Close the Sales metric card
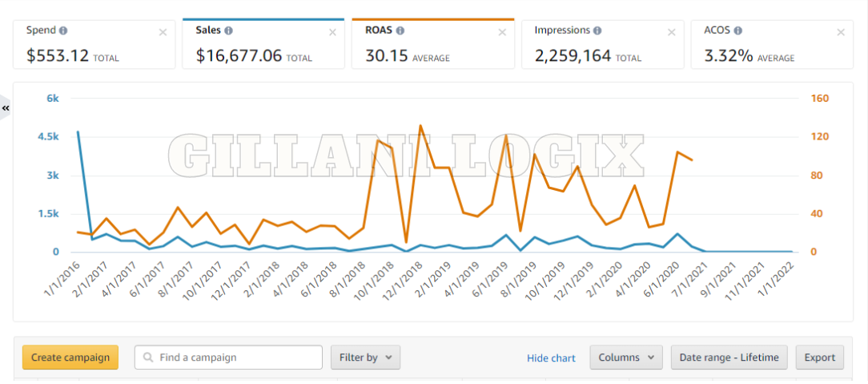The width and height of the screenshot is (868, 384). pyautogui.click(x=333, y=32)
